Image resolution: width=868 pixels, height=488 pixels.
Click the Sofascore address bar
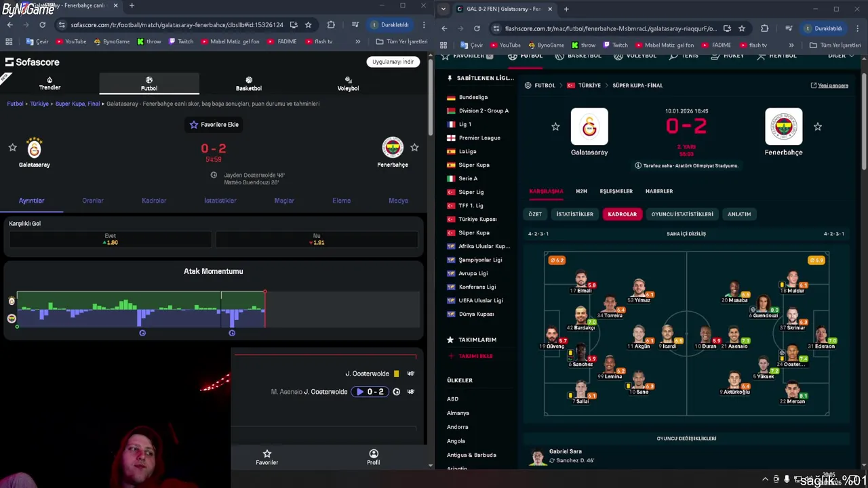[x=176, y=25]
